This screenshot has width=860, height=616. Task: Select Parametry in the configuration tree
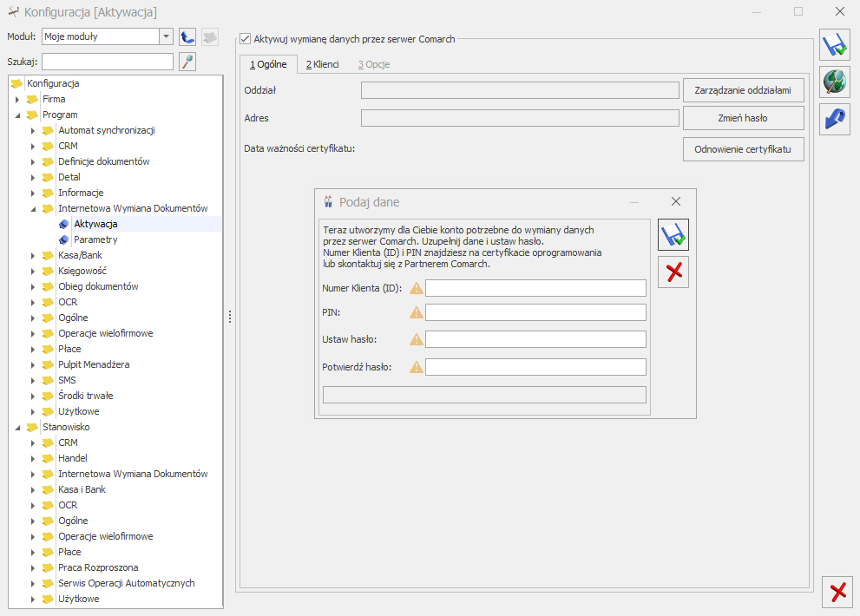pyautogui.click(x=95, y=239)
